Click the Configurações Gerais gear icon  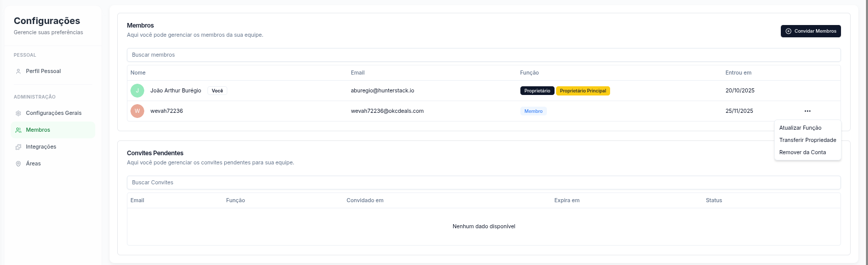tap(18, 113)
